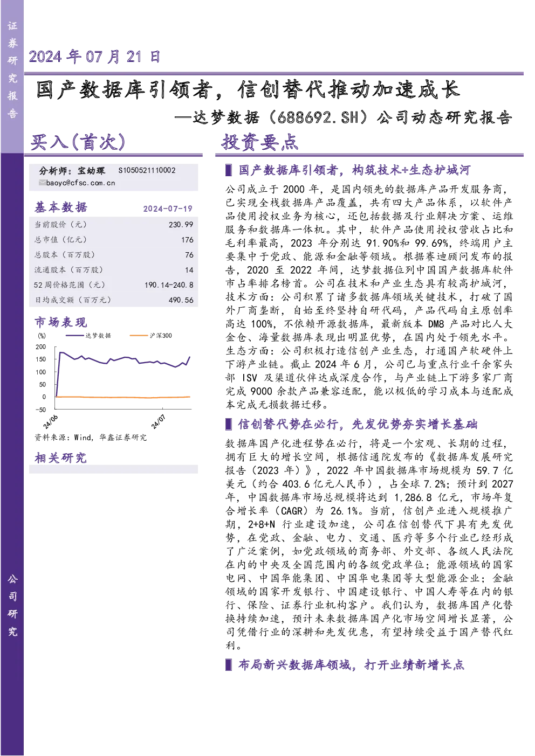
Task: Click the sidebar text 证券研究报告
Action: coord(12,70)
